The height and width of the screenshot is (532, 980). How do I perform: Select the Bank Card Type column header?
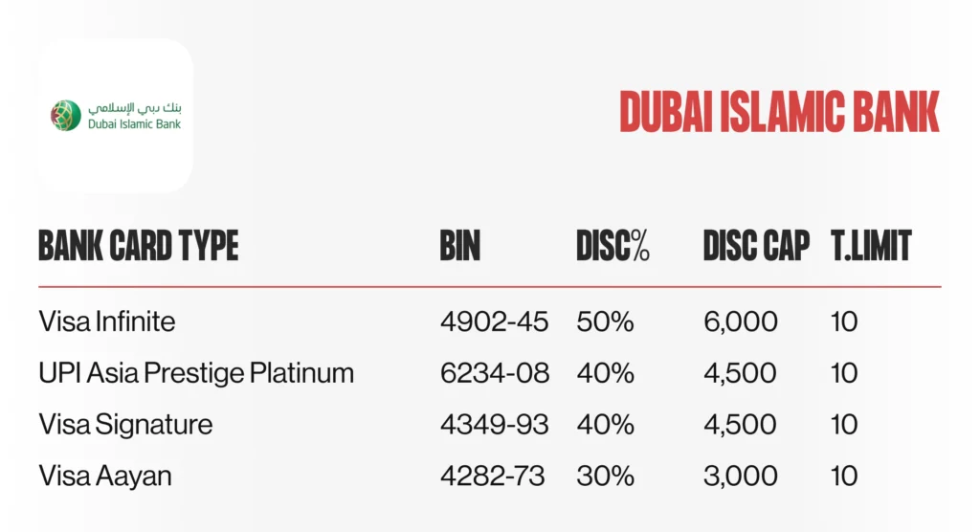click(x=139, y=246)
